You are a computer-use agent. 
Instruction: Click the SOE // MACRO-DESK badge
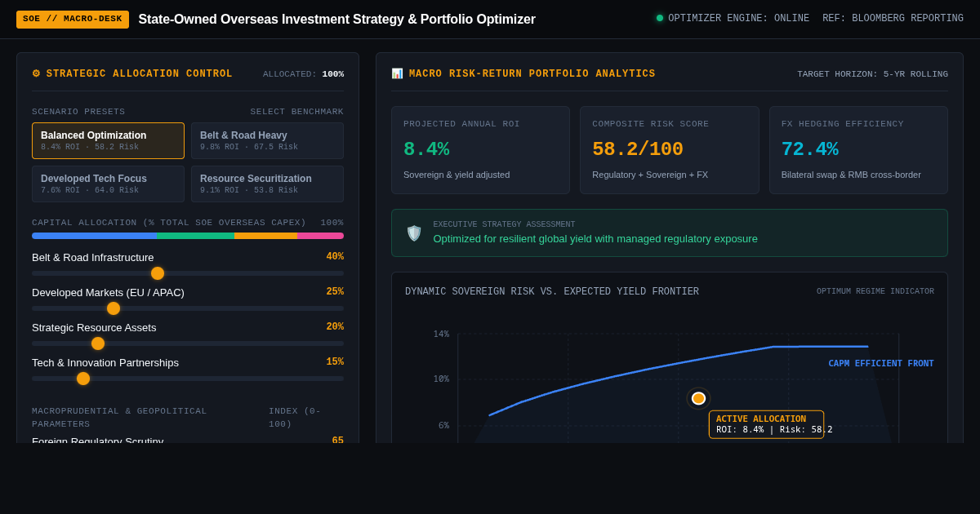pyautogui.click(x=73, y=19)
